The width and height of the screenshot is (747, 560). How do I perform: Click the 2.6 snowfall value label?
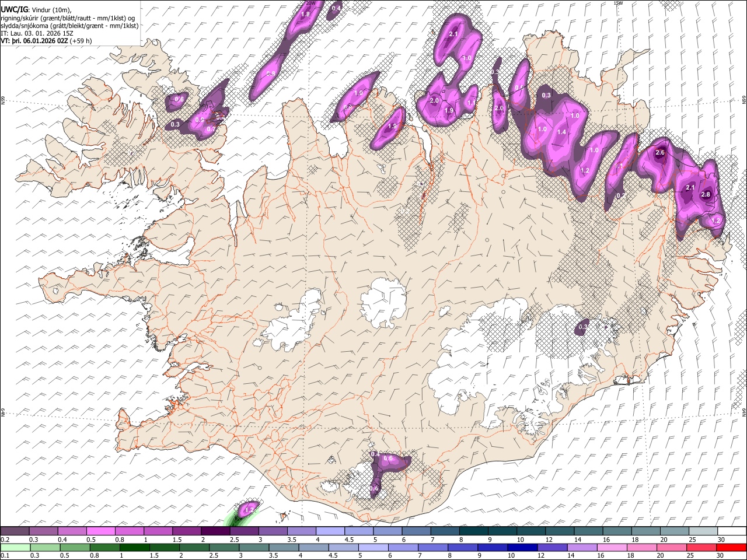click(x=660, y=153)
